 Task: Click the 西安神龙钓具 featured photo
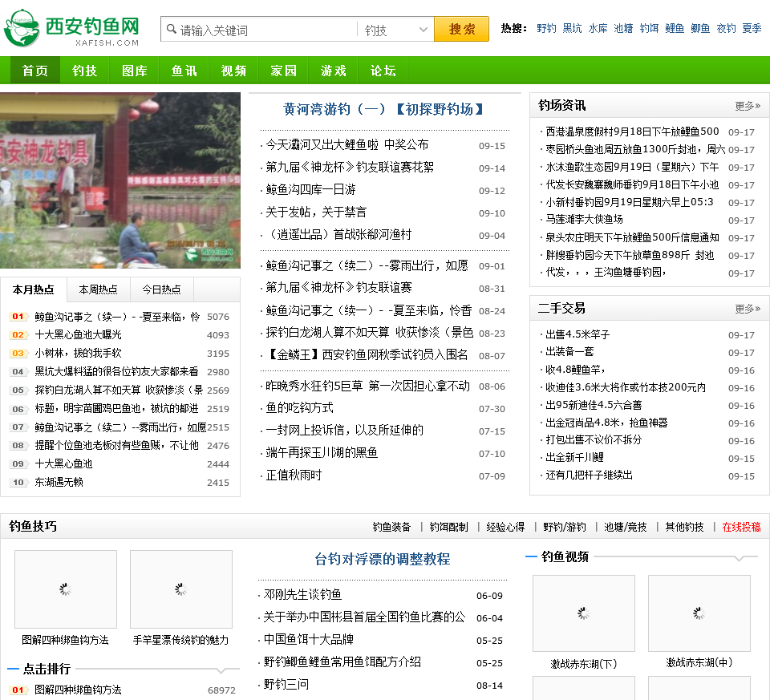coord(120,180)
